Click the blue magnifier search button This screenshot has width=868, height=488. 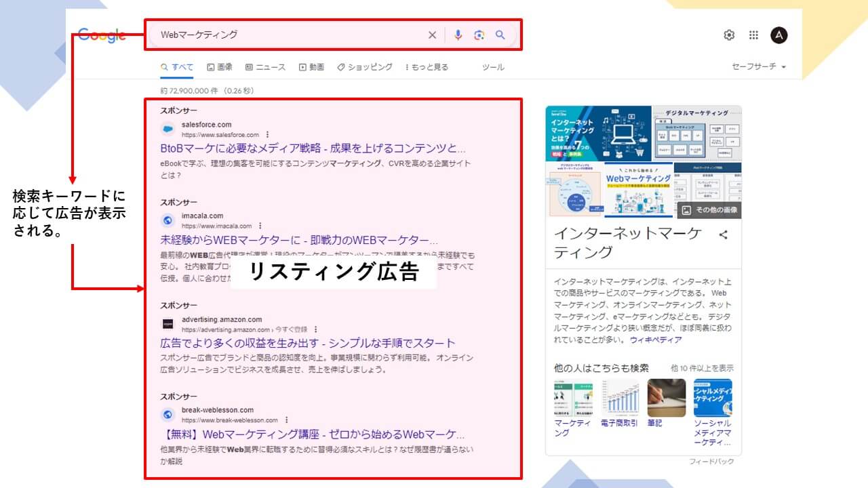500,35
